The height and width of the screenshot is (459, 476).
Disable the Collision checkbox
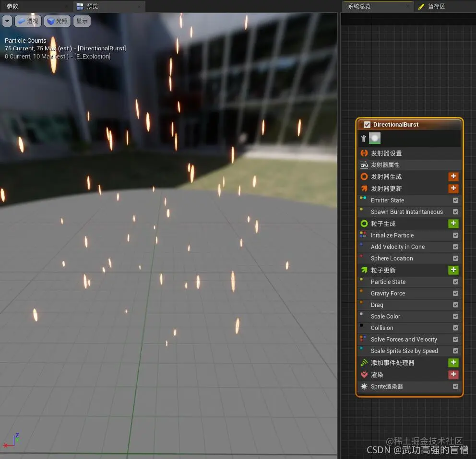point(455,328)
